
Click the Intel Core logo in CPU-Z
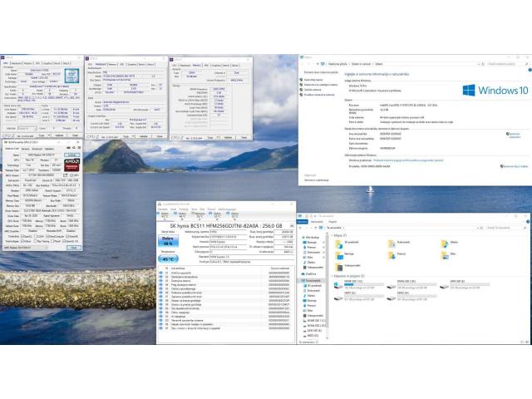coord(72,76)
